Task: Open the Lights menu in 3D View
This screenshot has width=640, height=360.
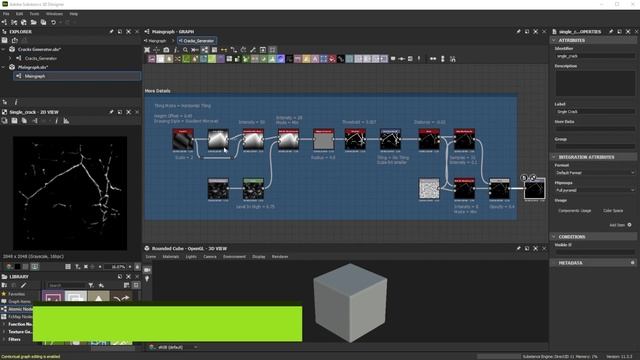Action: point(191,257)
